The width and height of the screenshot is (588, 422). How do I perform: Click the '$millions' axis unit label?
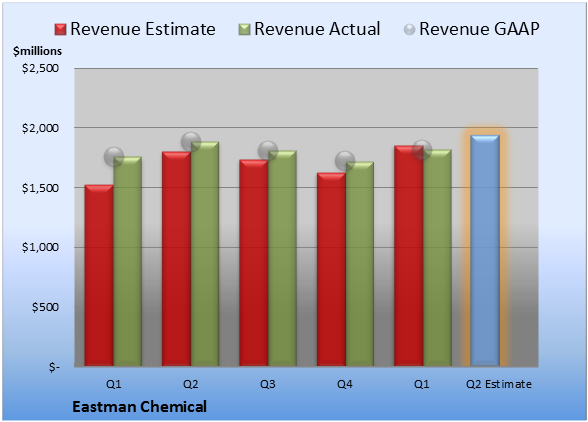click(37, 51)
